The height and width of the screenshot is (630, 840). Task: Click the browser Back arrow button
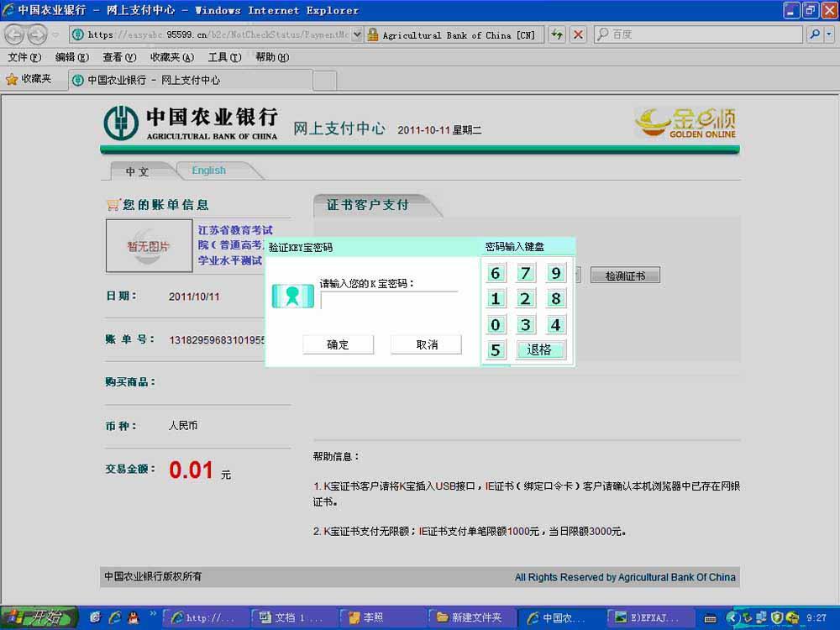click(14, 34)
